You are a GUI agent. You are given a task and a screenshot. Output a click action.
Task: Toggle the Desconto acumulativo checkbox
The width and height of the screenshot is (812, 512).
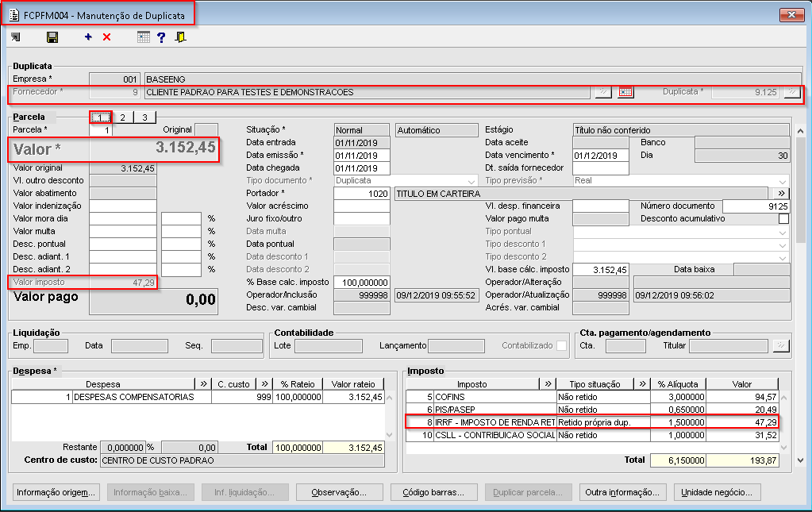[783, 218]
